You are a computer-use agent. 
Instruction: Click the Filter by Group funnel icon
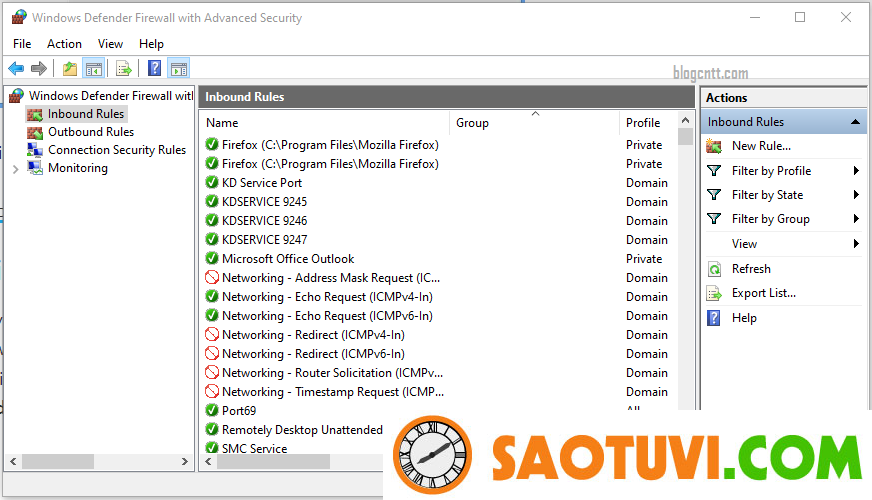pyautogui.click(x=714, y=219)
